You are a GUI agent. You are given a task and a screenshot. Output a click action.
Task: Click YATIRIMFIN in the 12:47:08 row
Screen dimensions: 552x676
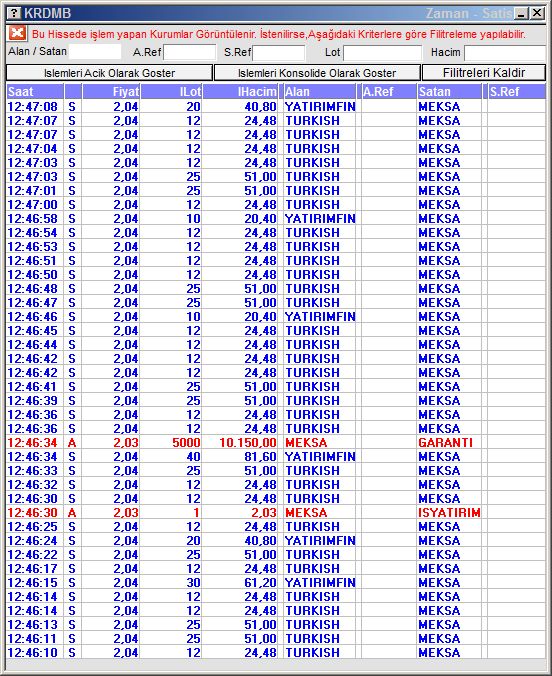click(x=320, y=106)
